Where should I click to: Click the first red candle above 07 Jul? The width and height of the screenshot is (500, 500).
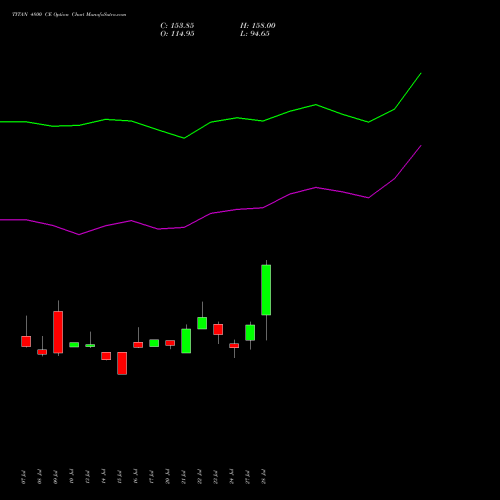tap(26, 341)
